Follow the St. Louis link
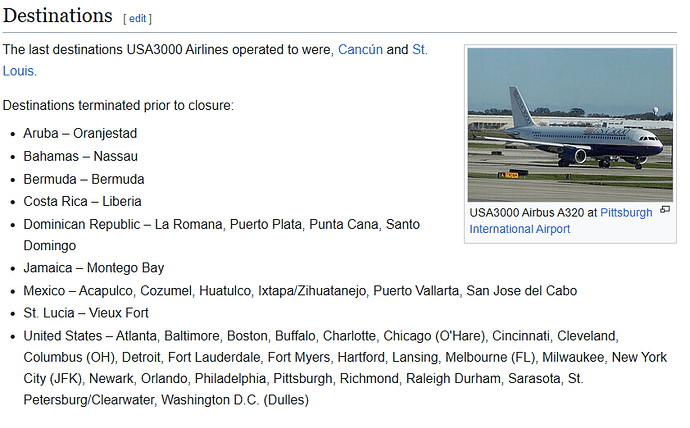690x428 pixels. tap(419, 49)
